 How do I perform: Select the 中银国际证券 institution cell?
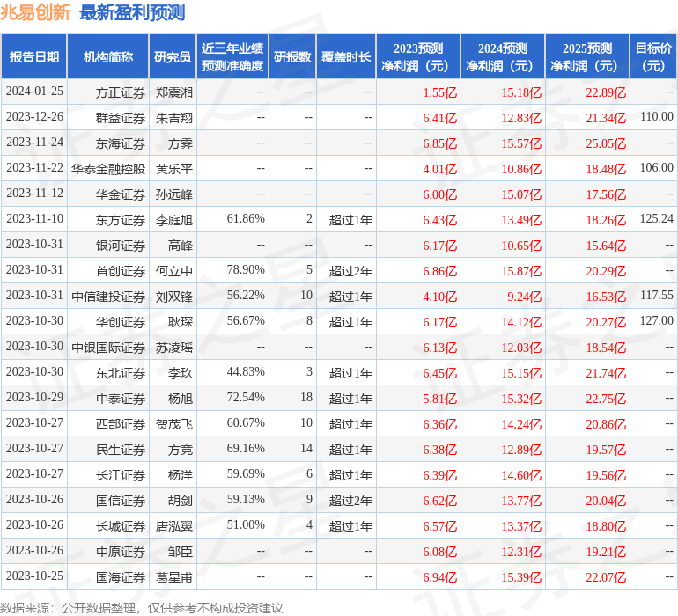click(x=108, y=348)
